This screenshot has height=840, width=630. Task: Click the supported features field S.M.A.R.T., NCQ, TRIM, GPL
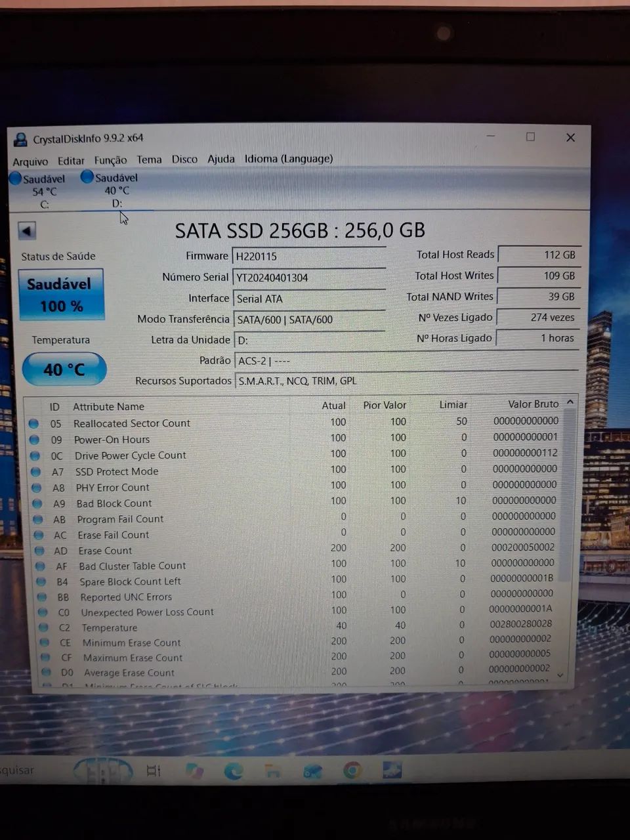coord(406,381)
